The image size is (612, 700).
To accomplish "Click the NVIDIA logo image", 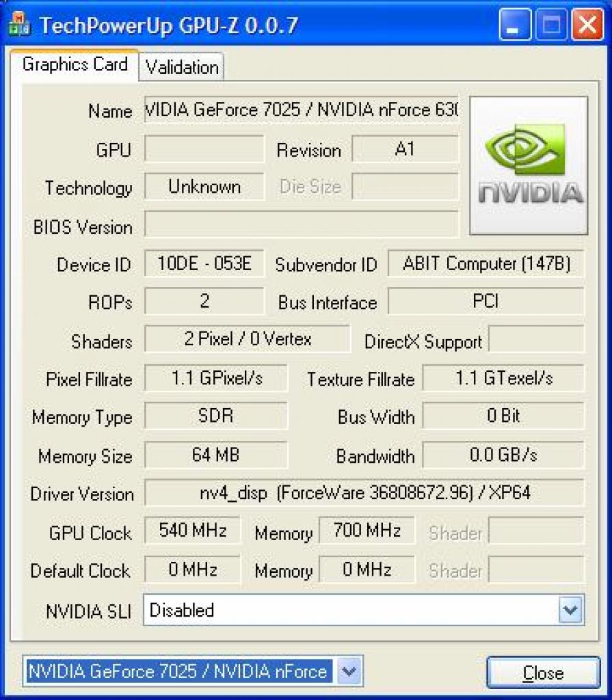I will coord(529,165).
